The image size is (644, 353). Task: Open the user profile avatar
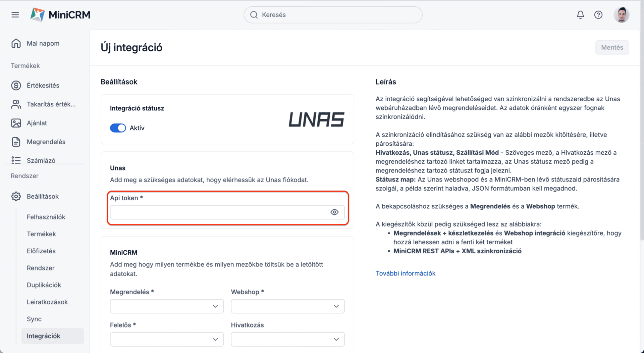point(622,15)
